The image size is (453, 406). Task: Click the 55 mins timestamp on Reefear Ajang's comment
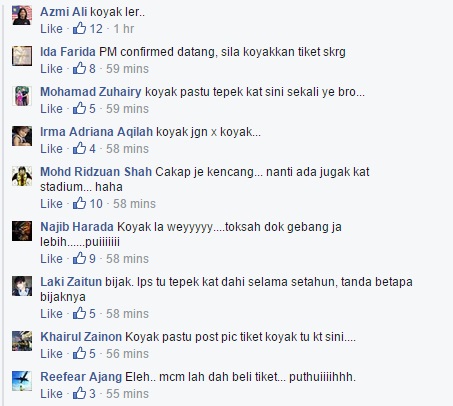click(x=127, y=394)
